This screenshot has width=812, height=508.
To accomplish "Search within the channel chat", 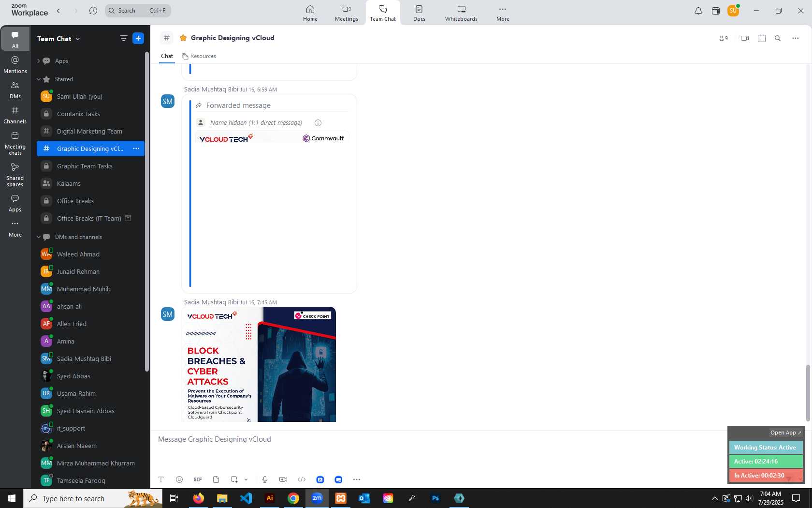I will click(778, 38).
